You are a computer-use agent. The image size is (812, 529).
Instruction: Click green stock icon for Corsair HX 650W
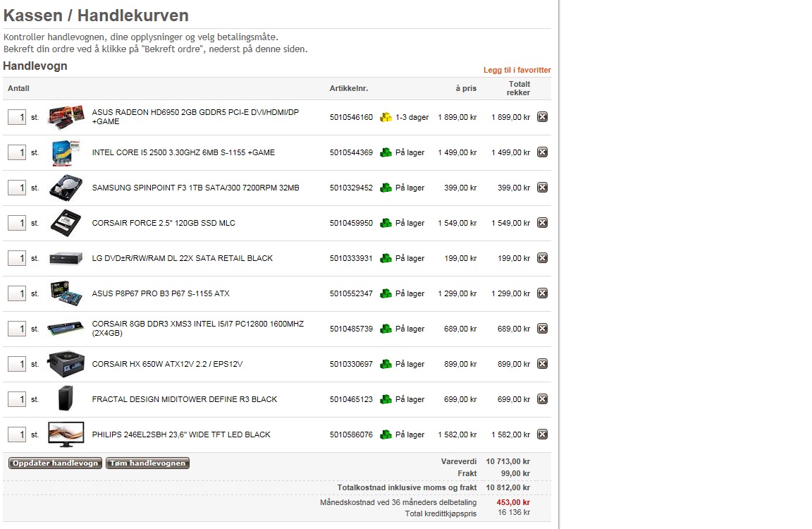point(386,364)
